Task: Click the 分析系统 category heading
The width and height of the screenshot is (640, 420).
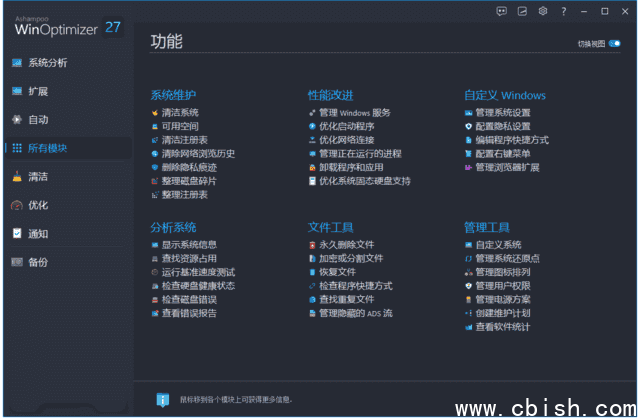Action: 173,227
